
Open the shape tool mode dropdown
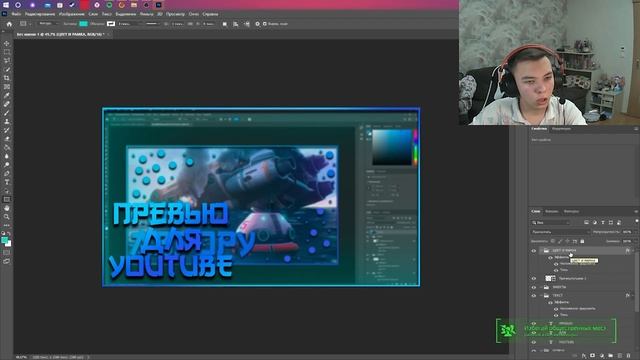tap(48, 24)
